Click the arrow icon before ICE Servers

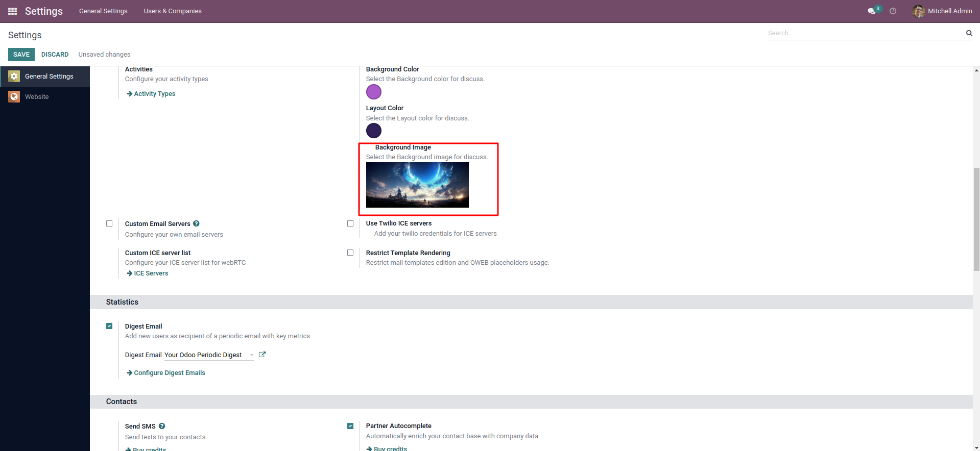129,273
